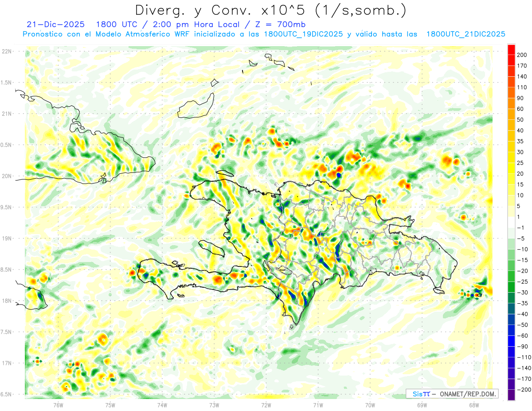Click the '-40' colorbar value
The image size is (532, 411).
[x=523, y=314]
